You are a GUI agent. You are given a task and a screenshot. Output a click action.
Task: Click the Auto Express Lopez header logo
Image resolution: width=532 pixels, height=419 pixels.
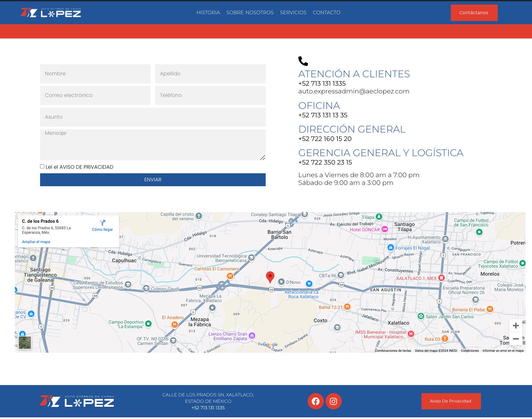(51, 13)
